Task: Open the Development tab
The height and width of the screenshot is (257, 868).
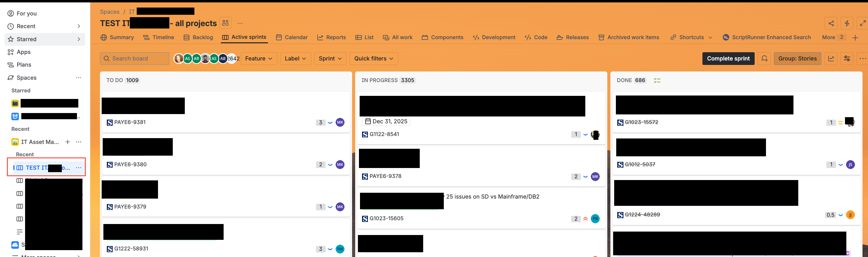Action: point(494,37)
